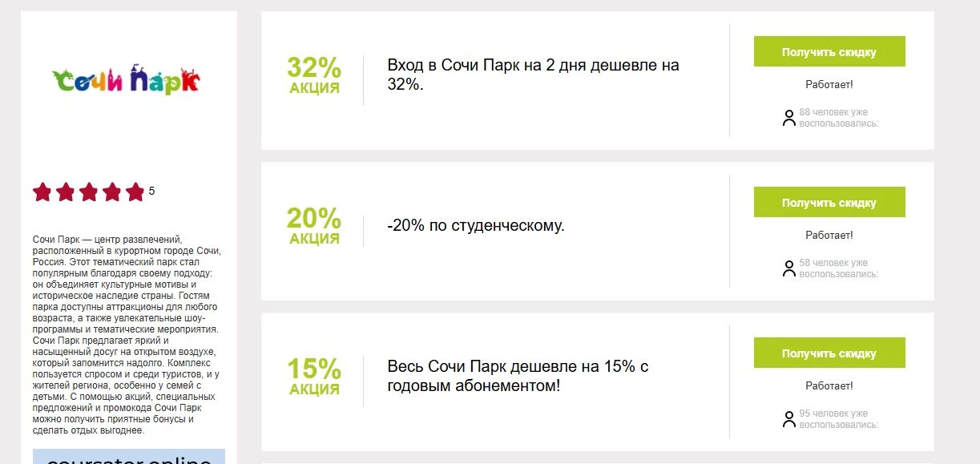
Task: Click the person icon beside "88 человек уже воспользовались"
Action: 788,117
